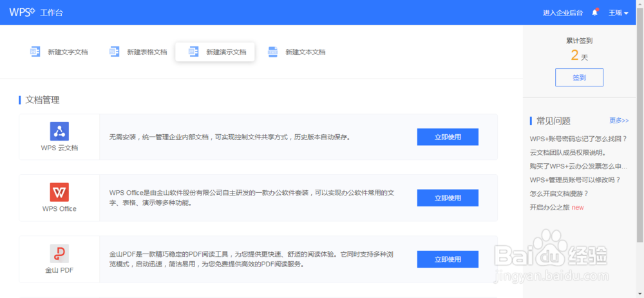Click the new plain text file icon
Screen dimensions: 644x298
272,52
